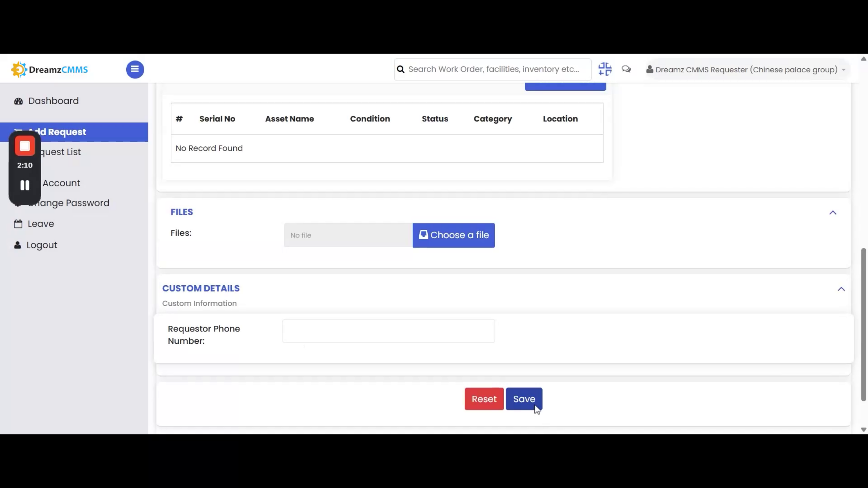
Task: Click the DreamzCMMS logo
Action: pos(50,69)
